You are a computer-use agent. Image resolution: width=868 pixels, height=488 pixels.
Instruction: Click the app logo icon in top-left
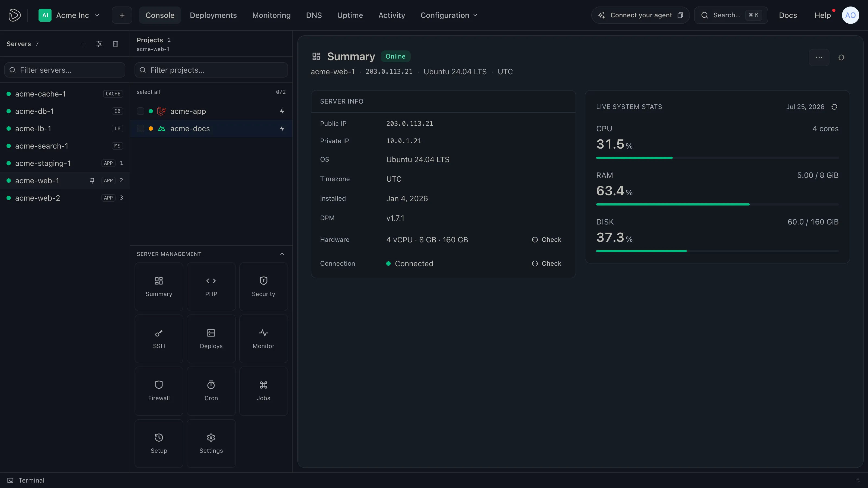pos(14,15)
